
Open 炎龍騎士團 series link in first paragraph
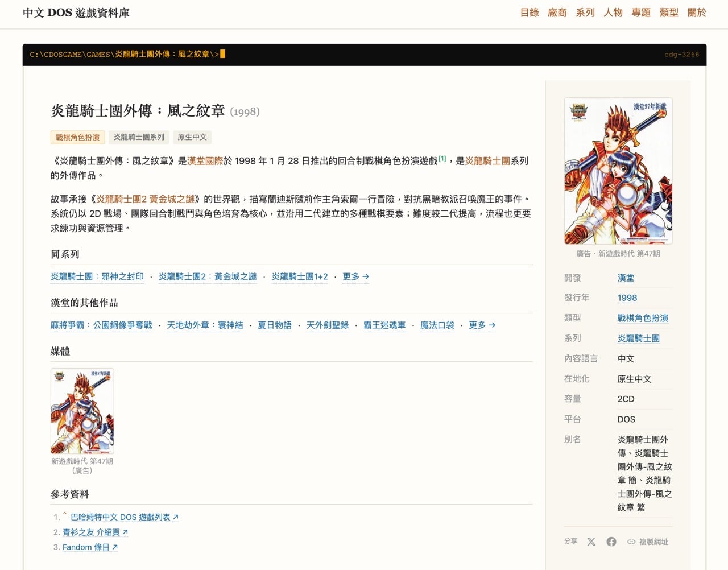(488, 161)
